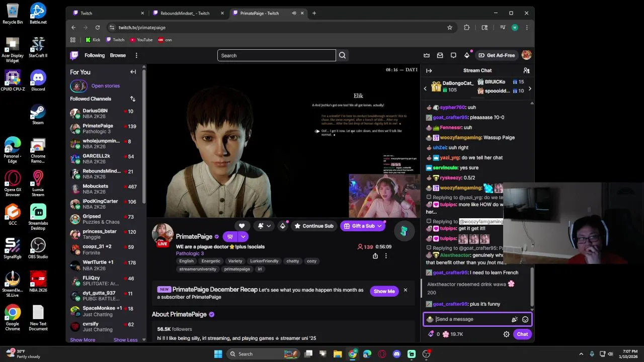Show previous gifter leaderboard entries

pos(425,89)
